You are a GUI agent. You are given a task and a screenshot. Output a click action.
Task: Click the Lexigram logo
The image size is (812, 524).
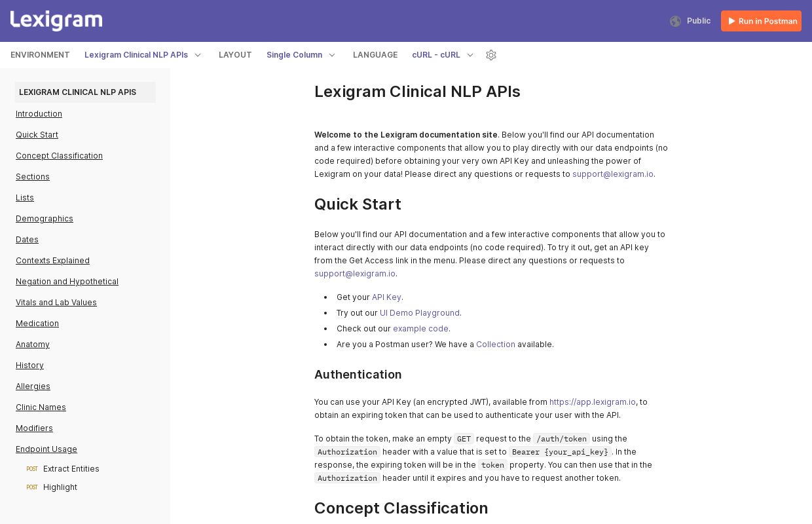pyautogui.click(x=56, y=20)
